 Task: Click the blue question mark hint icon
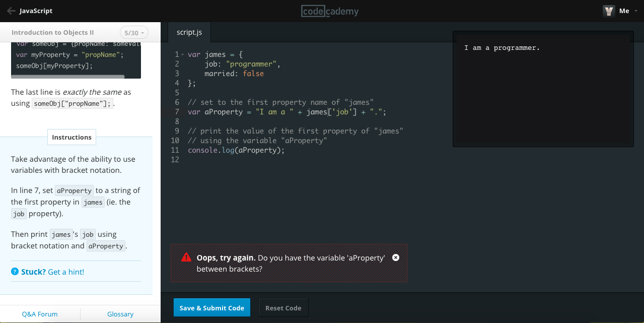pyautogui.click(x=15, y=272)
